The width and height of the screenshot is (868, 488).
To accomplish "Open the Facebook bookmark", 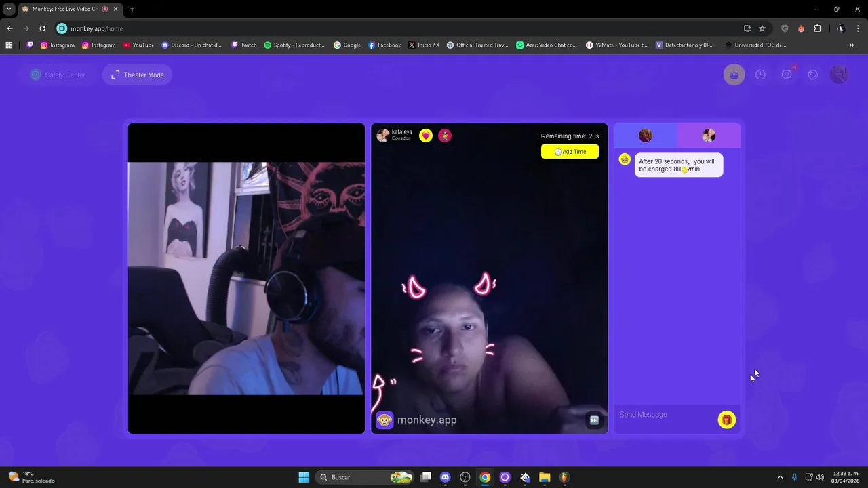I will click(384, 45).
